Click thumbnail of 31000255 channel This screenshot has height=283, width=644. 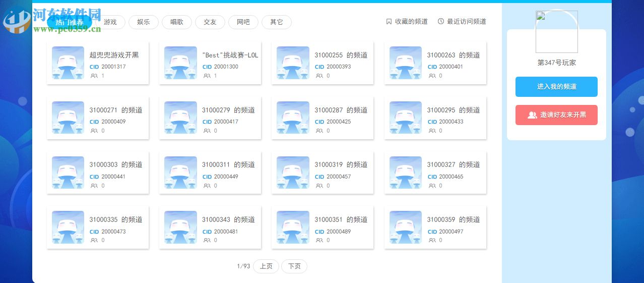tap(293, 63)
